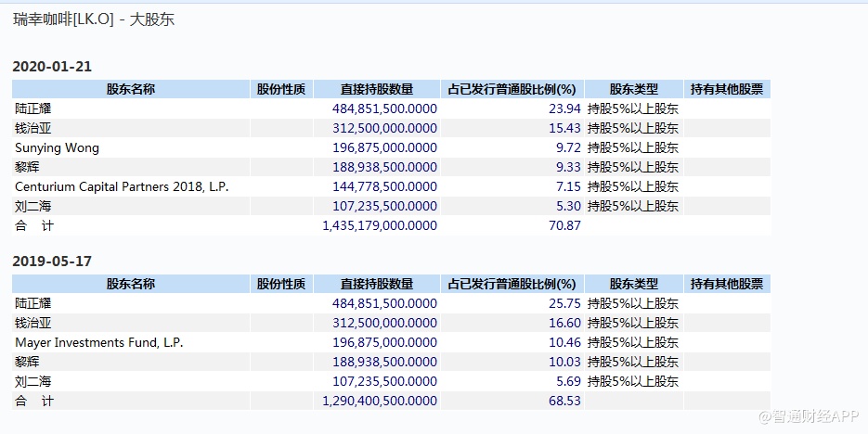Click total 1,435,179,000.0000 in 合计 row
The width and height of the screenshot is (868, 434).
point(380,225)
